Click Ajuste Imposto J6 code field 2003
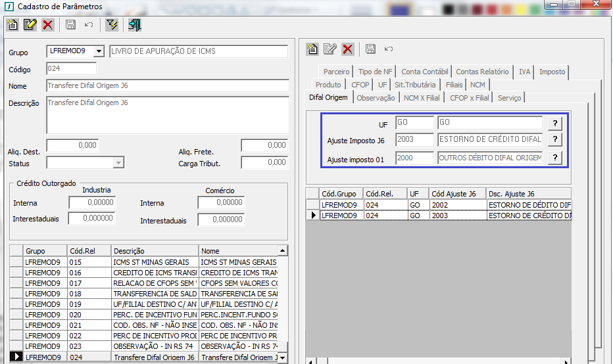The width and height of the screenshot is (613, 364). tap(414, 139)
